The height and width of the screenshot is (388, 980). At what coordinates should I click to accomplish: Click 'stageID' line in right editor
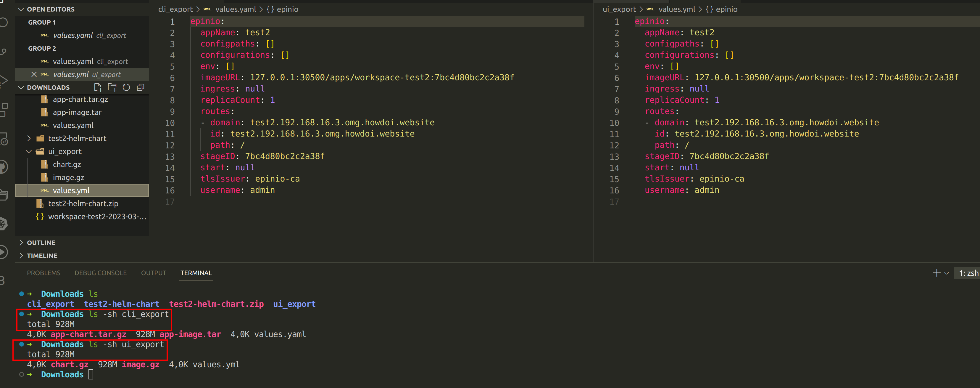707,156
